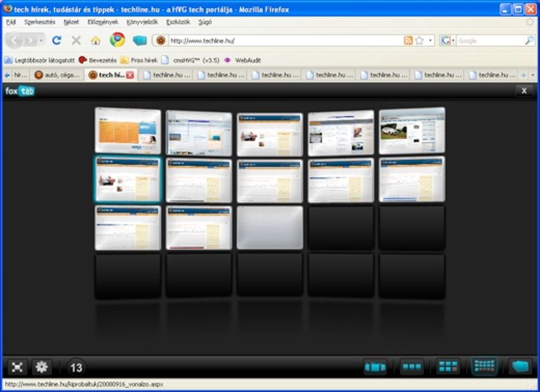Screen dimensions: 540x392
Task: Expand the back/forward history dropdown arrow
Action: 41,41
